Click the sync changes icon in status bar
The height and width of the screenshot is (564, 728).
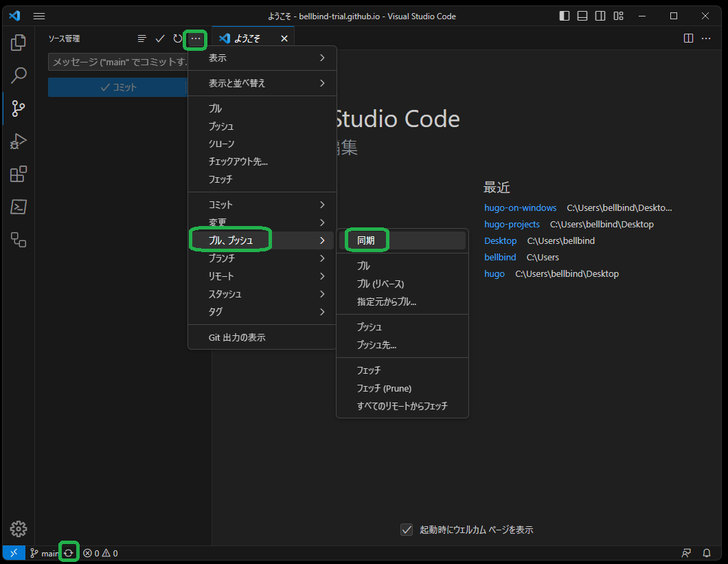click(x=69, y=553)
